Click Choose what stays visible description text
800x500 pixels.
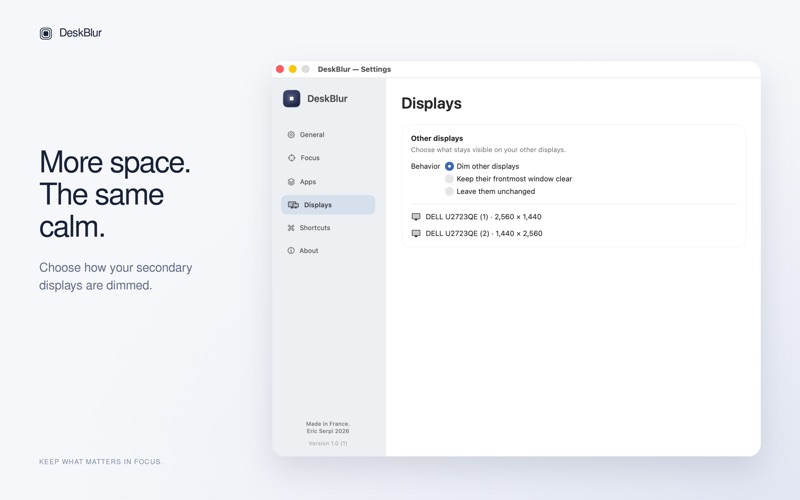[x=488, y=150]
